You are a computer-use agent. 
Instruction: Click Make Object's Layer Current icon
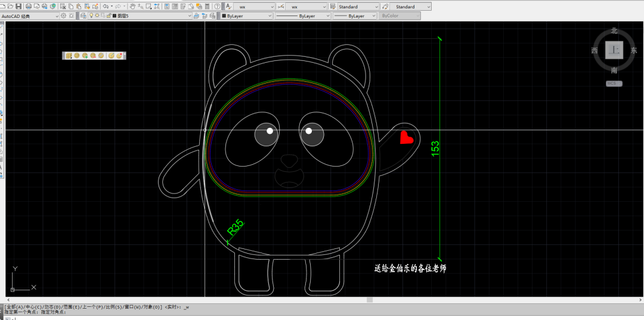pos(196,16)
